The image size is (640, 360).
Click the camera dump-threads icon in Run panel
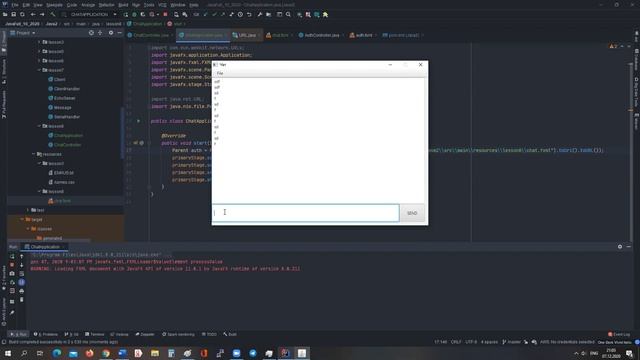point(12,273)
